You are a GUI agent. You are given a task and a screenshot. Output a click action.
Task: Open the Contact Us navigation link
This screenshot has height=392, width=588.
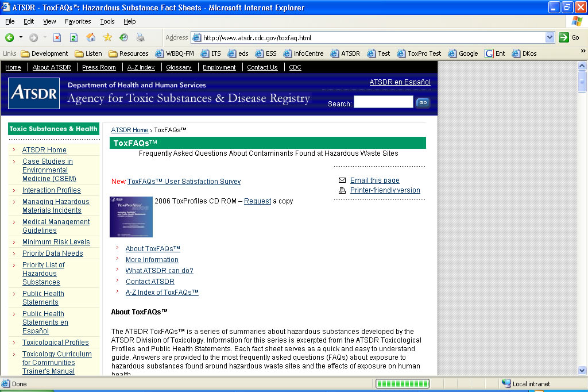[x=262, y=67]
